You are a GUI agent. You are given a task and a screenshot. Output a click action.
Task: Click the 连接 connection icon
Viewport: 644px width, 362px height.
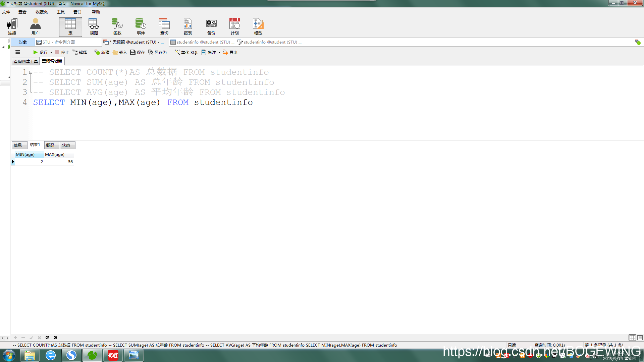pos(12,27)
